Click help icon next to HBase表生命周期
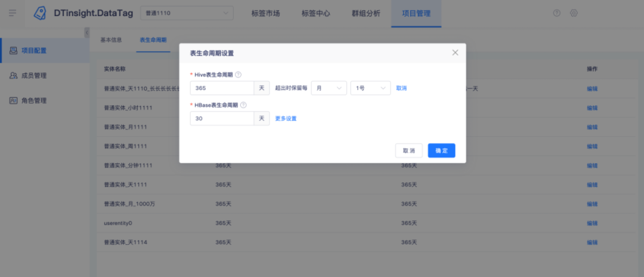This screenshot has height=277, width=644. click(243, 105)
